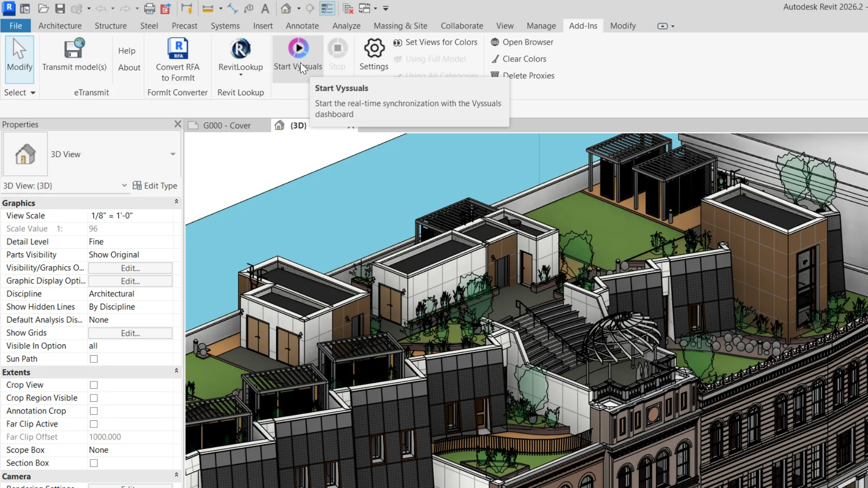Enable the Sun Path checkbox
The width and height of the screenshot is (868, 488).
pyautogui.click(x=94, y=359)
